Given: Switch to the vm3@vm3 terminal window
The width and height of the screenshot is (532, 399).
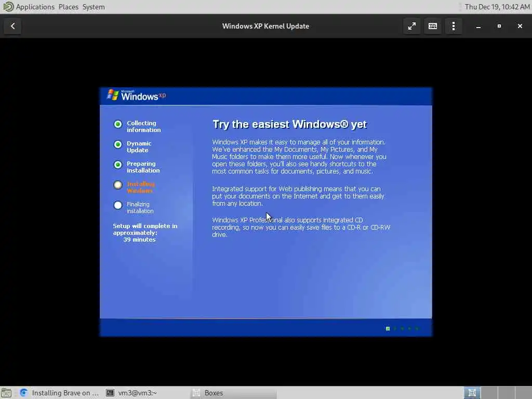Looking at the screenshot, I should point(131,393).
